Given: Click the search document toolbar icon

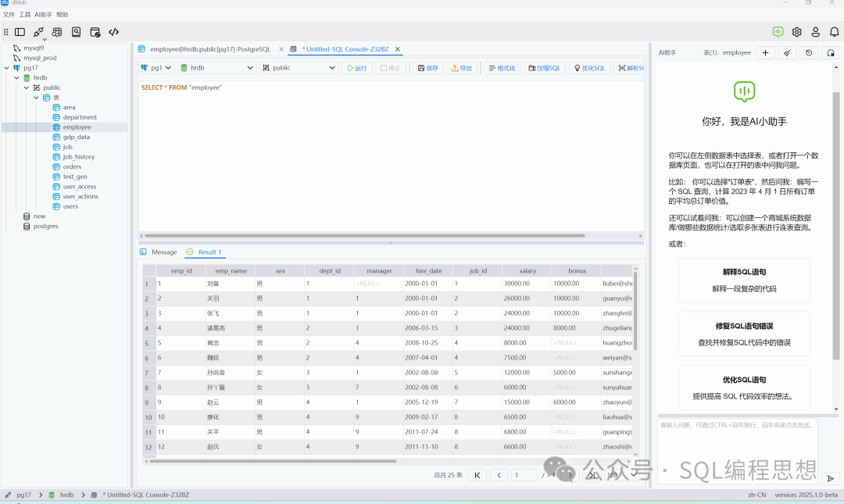Looking at the screenshot, I should point(77,32).
